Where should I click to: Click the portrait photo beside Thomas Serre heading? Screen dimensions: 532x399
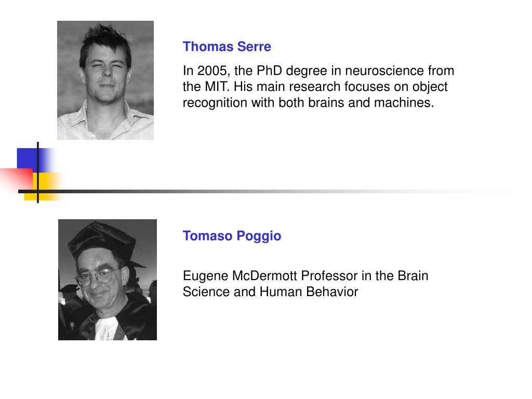pos(105,80)
